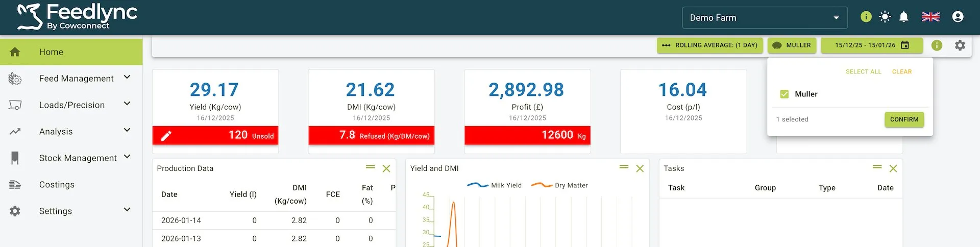Viewport: 980px width, 247px height.
Task: Expand Feed Management chevron
Action: (127, 77)
